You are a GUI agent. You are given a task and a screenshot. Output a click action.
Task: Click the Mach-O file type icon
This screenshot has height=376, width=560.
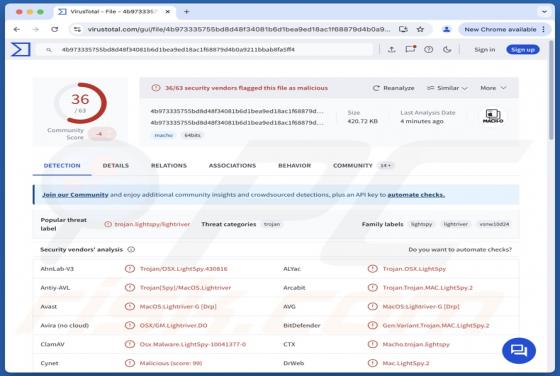point(493,116)
